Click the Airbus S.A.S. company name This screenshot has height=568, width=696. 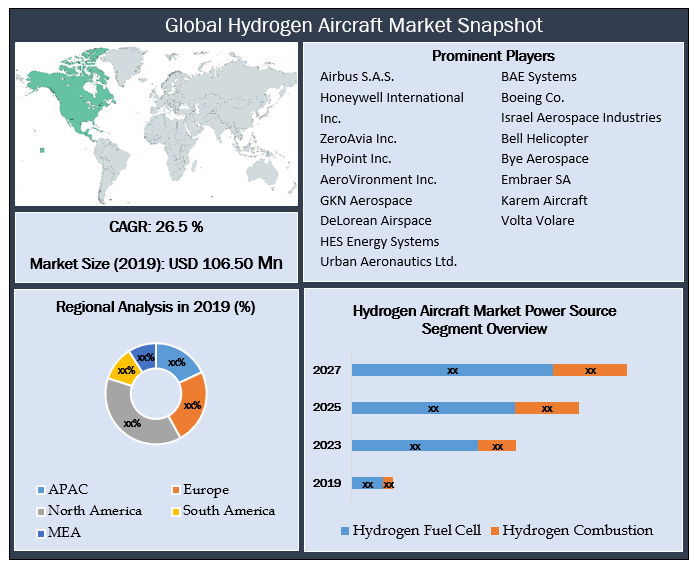coord(357,77)
